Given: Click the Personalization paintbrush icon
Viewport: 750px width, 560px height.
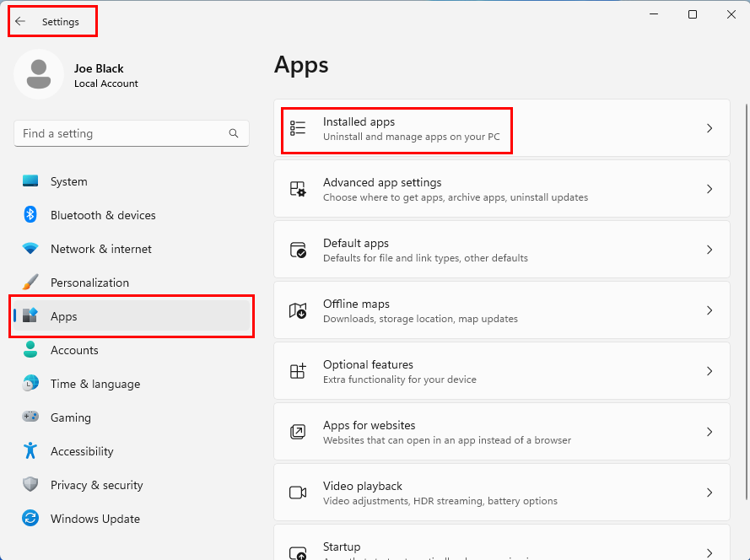Looking at the screenshot, I should 30,283.
